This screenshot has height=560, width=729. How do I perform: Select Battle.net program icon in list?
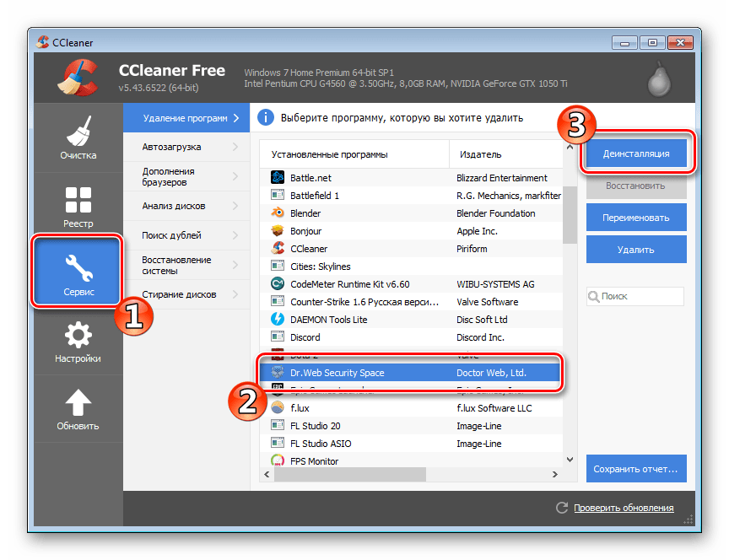coord(278,178)
